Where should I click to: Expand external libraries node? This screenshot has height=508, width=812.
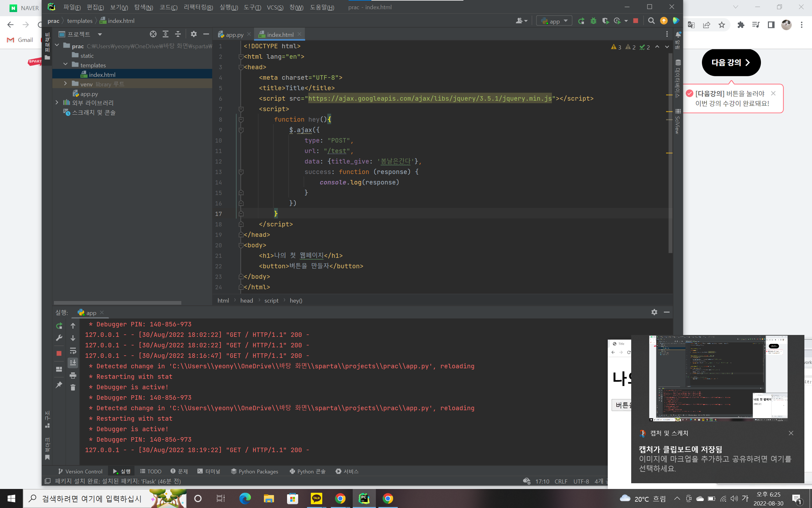point(57,103)
